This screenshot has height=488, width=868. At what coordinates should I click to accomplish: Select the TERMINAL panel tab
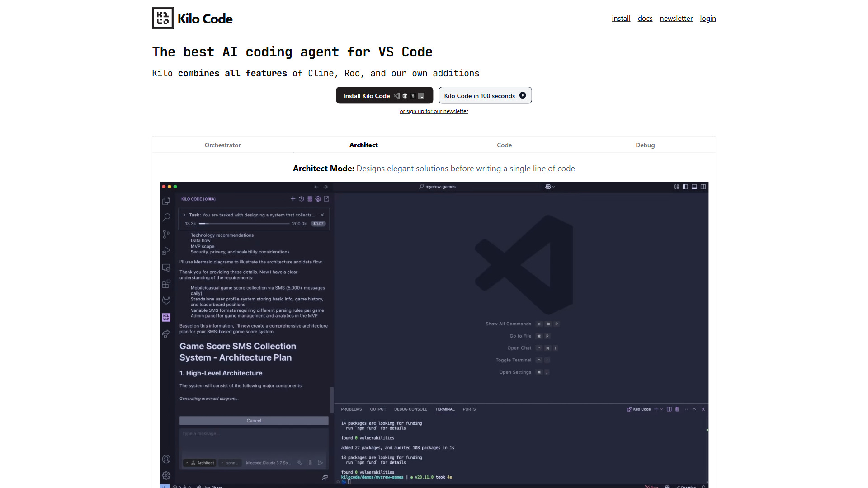[445, 409]
